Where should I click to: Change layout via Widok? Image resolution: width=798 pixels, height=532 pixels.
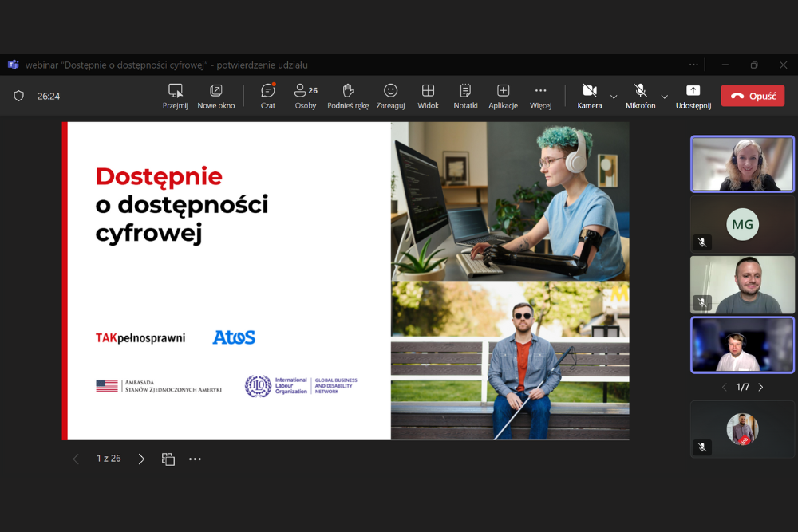point(428,97)
